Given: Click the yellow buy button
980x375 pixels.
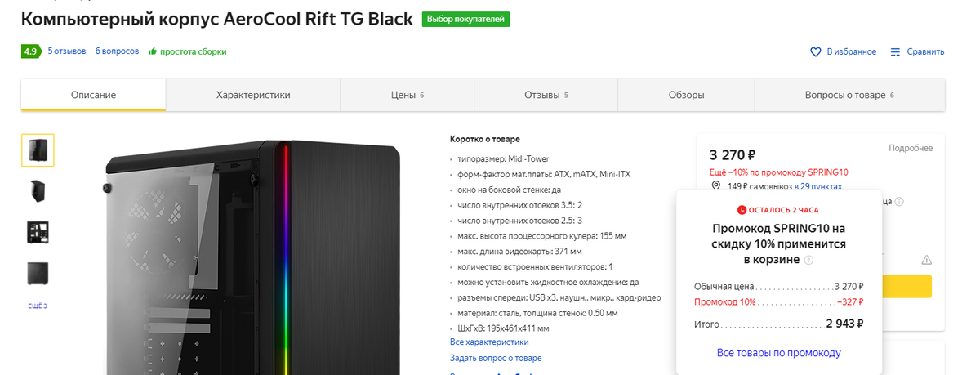Looking at the screenshot, I should pyautogui.click(x=906, y=286).
